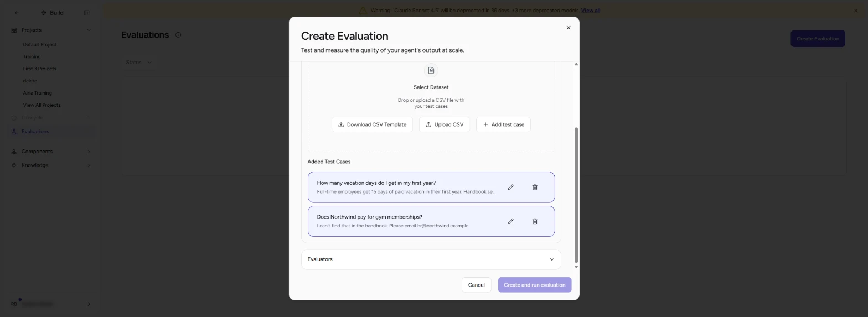Cancel the evaluation creation
The height and width of the screenshot is (317, 868).
pyautogui.click(x=476, y=285)
